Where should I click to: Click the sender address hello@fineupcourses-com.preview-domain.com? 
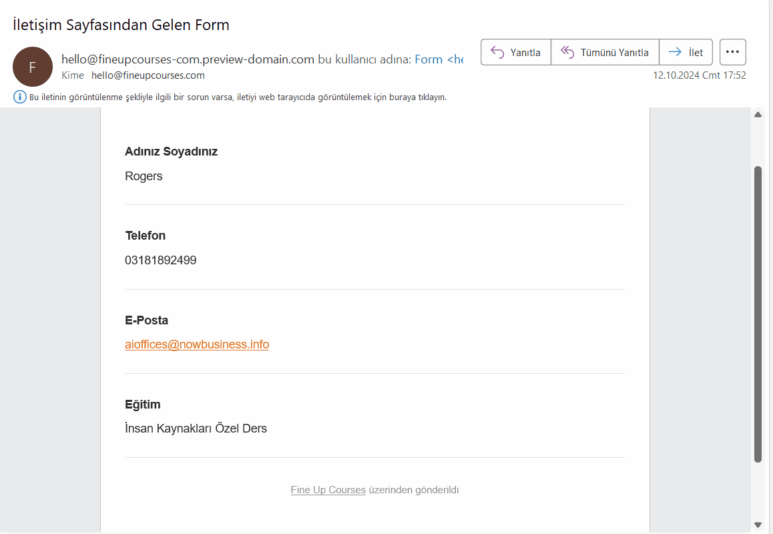click(x=188, y=59)
